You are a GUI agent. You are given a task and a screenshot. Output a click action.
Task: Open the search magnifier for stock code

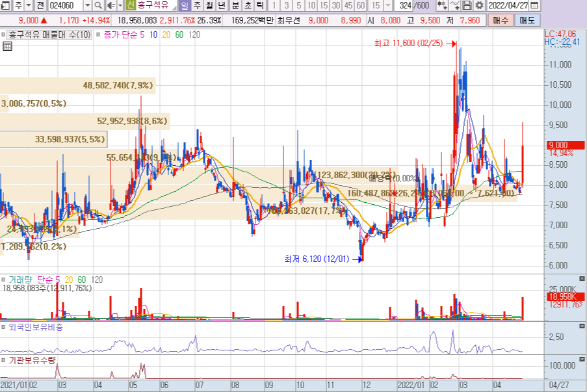coord(98,5)
